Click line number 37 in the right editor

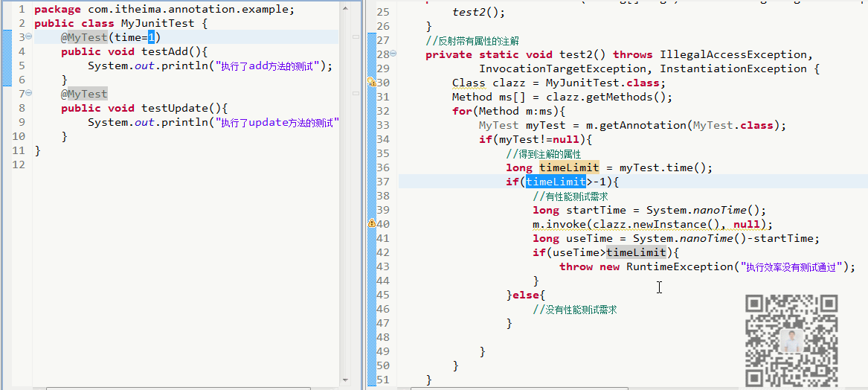click(x=383, y=182)
